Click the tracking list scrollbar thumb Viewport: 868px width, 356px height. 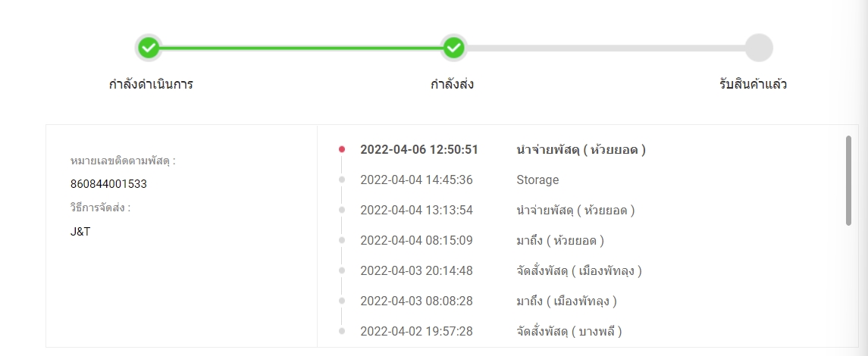click(x=848, y=180)
